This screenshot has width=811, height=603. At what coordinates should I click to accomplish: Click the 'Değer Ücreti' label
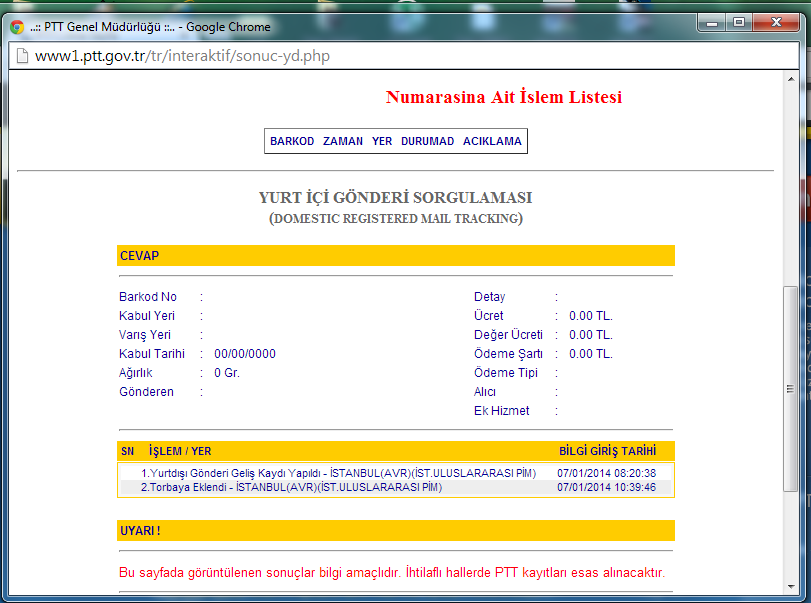(508, 335)
